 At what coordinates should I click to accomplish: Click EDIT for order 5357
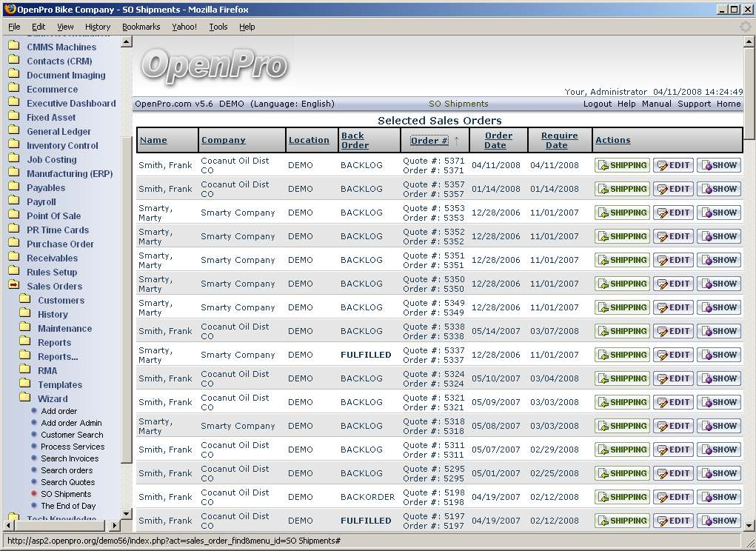(673, 189)
